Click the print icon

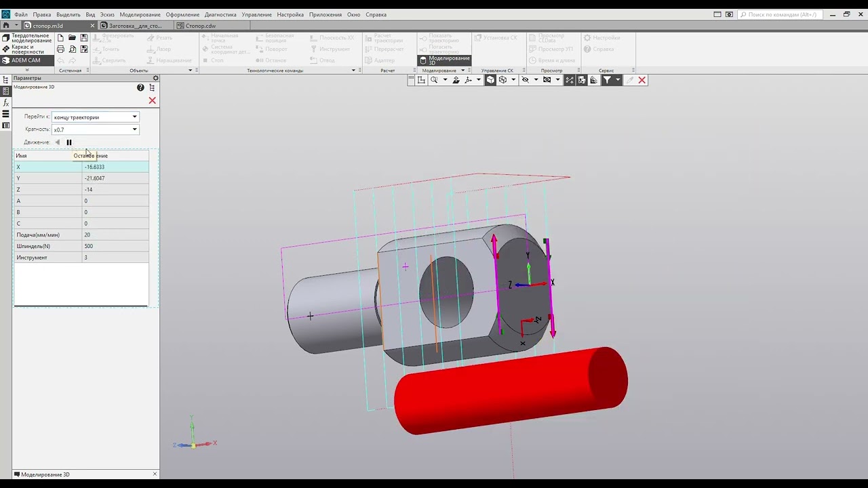point(60,49)
